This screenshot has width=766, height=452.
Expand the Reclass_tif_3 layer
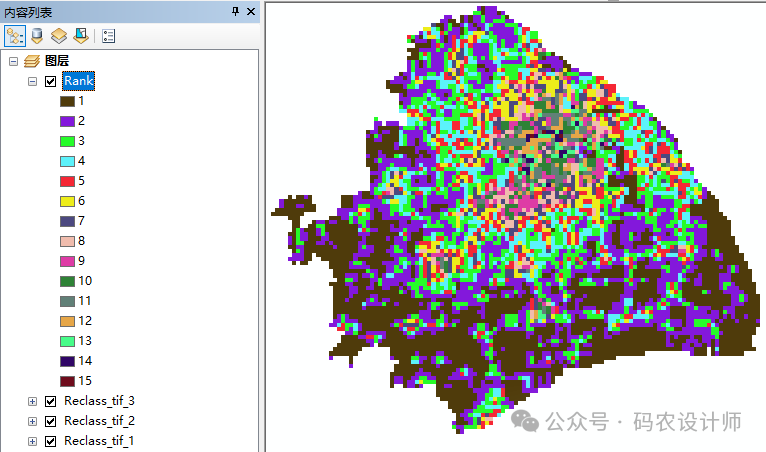pos(32,401)
